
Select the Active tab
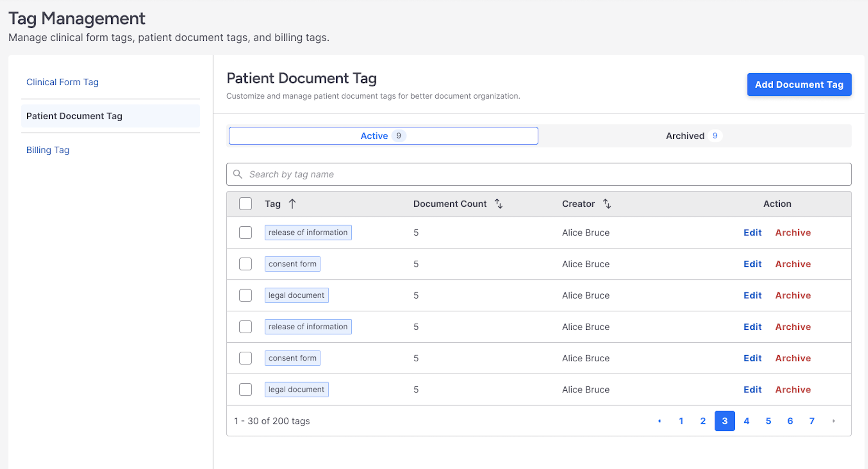pyautogui.click(x=383, y=136)
